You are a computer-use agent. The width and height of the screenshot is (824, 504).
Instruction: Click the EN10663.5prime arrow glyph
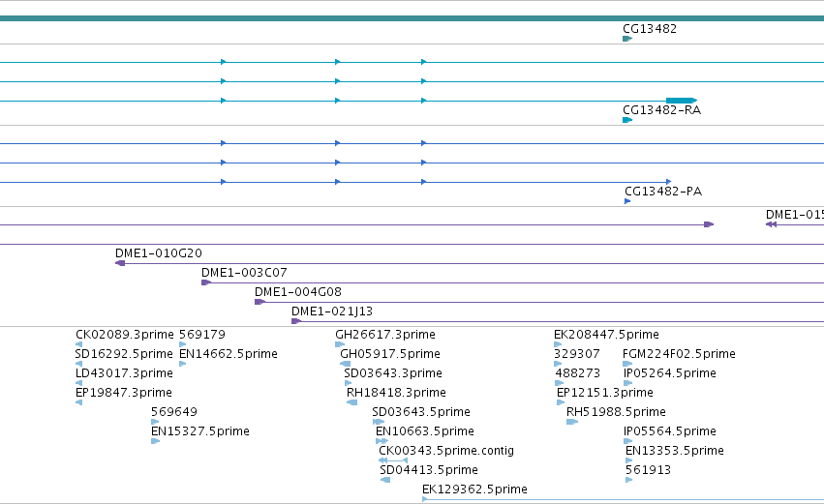point(382,441)
